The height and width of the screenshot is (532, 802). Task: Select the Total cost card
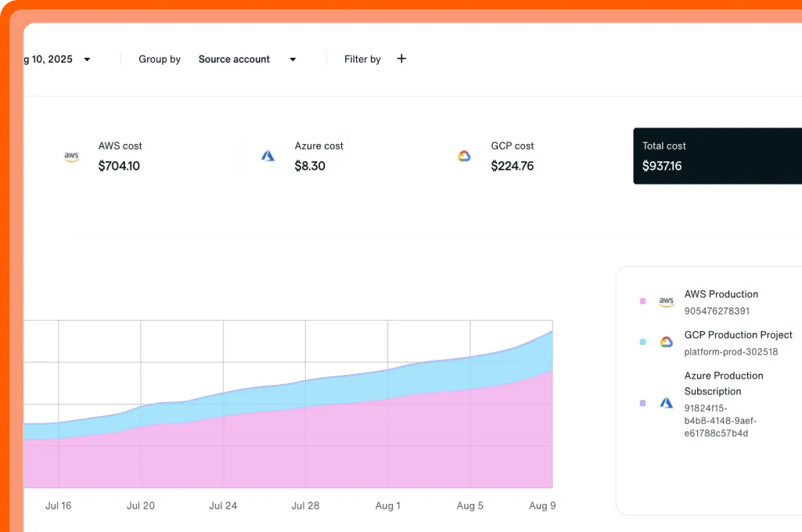click(717, 156)
